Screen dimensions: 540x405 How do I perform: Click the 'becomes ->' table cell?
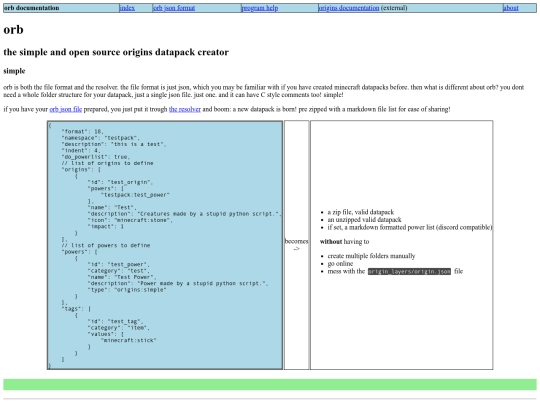(296, 245)
